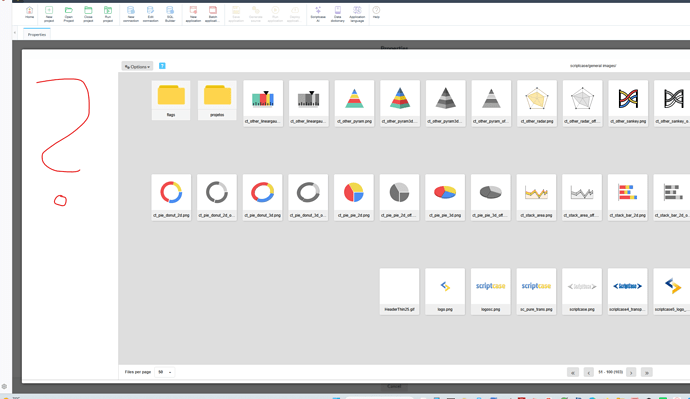Image resolution: width=690 pixels, height=399 pixels.
Task: Open the Scriptcase AI tool
Action: 318,14
